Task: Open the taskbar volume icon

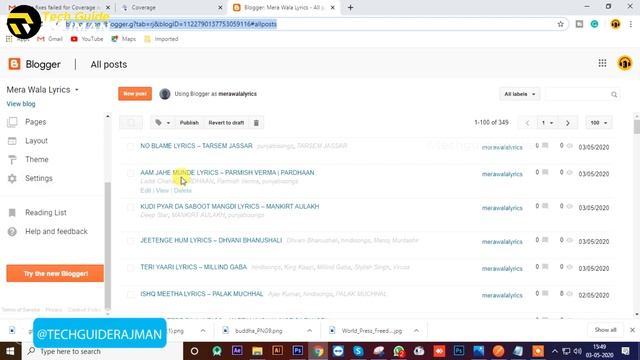Action: pos(577,351)
